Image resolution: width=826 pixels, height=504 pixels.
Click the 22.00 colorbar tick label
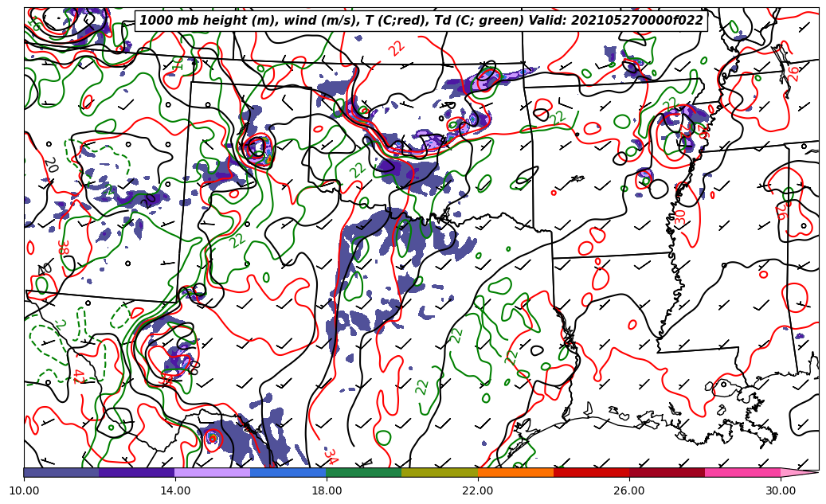click(478, 490)
